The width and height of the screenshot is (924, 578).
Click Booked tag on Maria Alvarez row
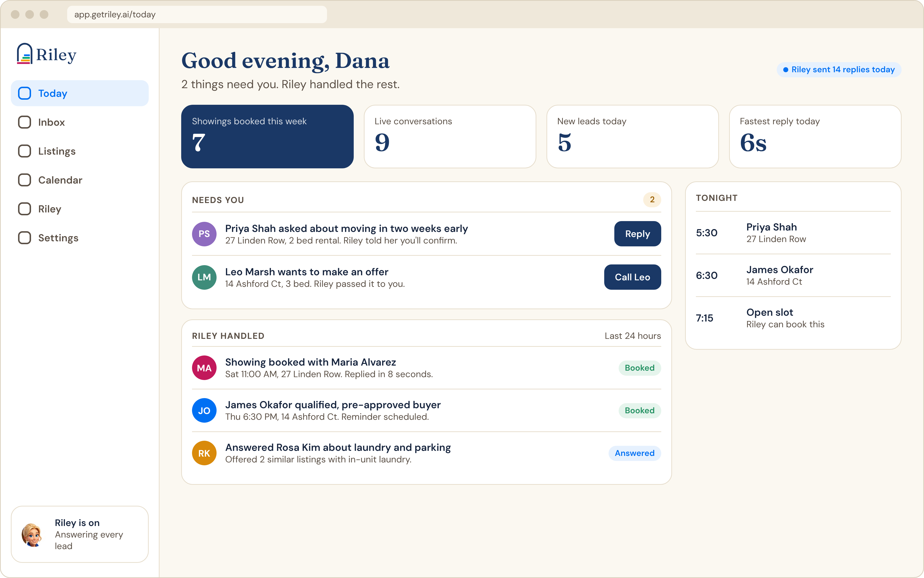(640, 368)
